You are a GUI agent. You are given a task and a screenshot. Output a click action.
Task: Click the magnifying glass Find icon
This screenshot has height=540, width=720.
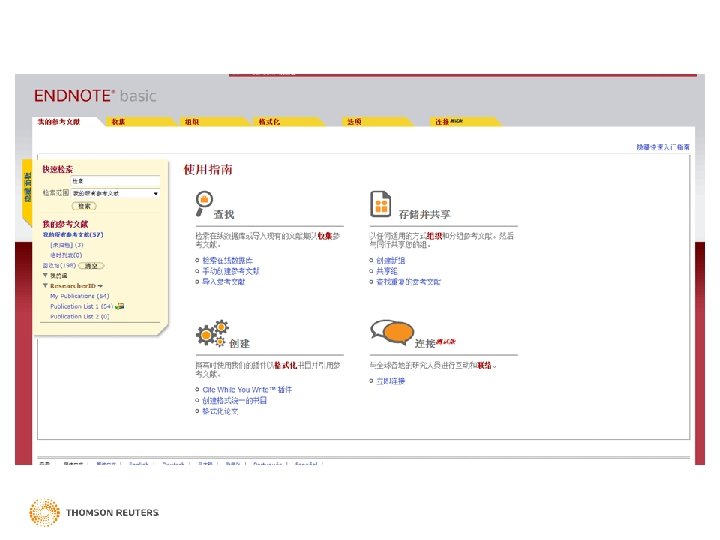[x=203, y=203]
